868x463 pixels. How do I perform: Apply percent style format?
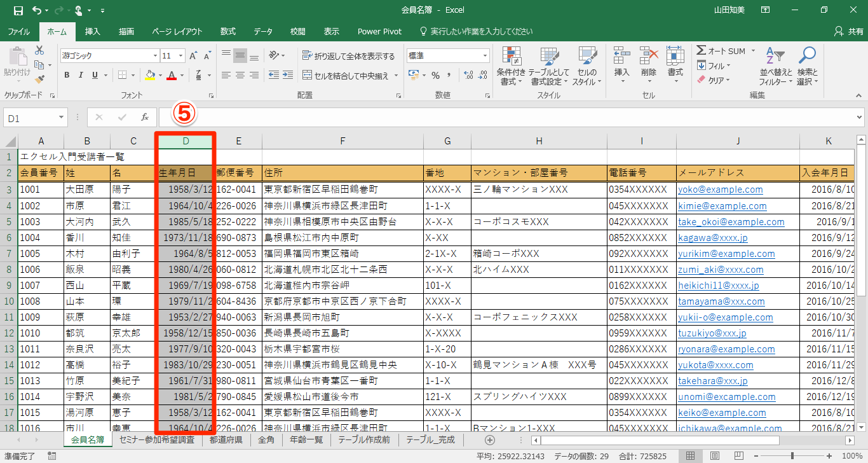[x=435, y=75]
